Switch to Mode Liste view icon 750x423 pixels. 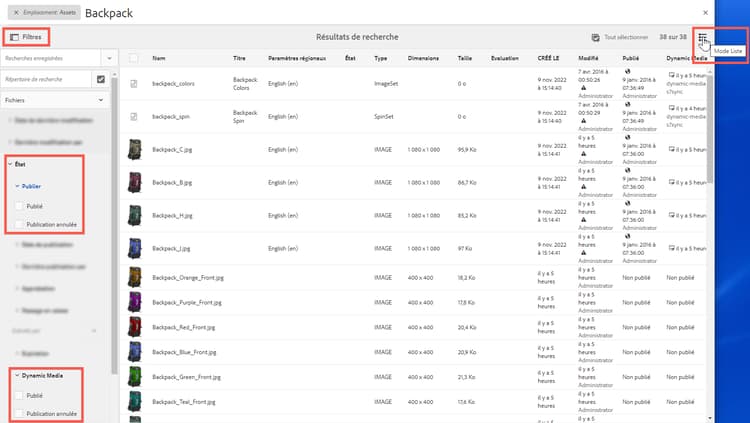tap(702, 37)
